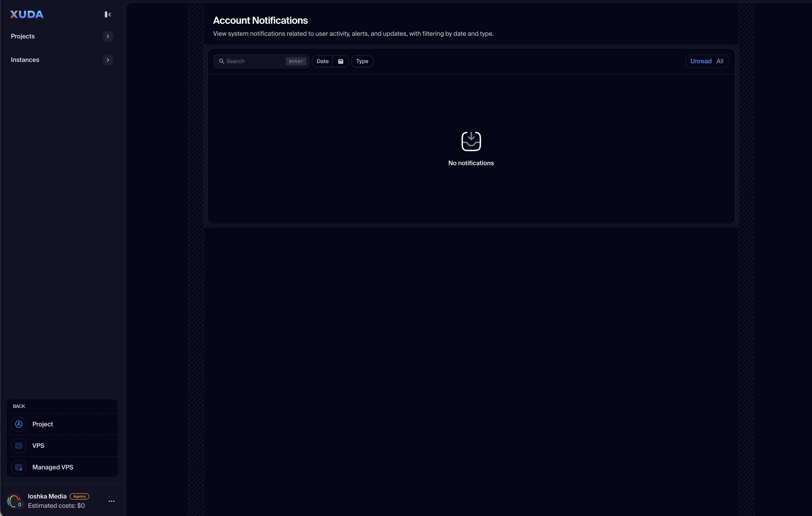Screen dimensions: 812x516
Task: Open the Type filter dropdown
Action: click(362, 61)
